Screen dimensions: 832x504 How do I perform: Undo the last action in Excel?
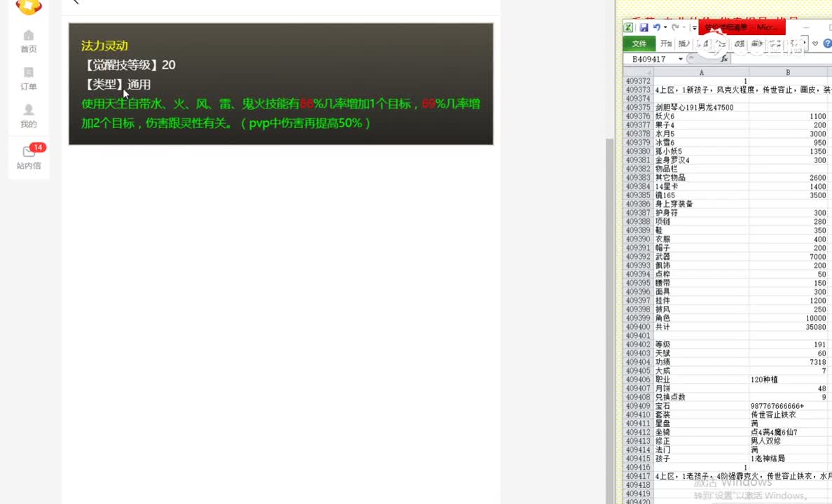pos(657,27)
